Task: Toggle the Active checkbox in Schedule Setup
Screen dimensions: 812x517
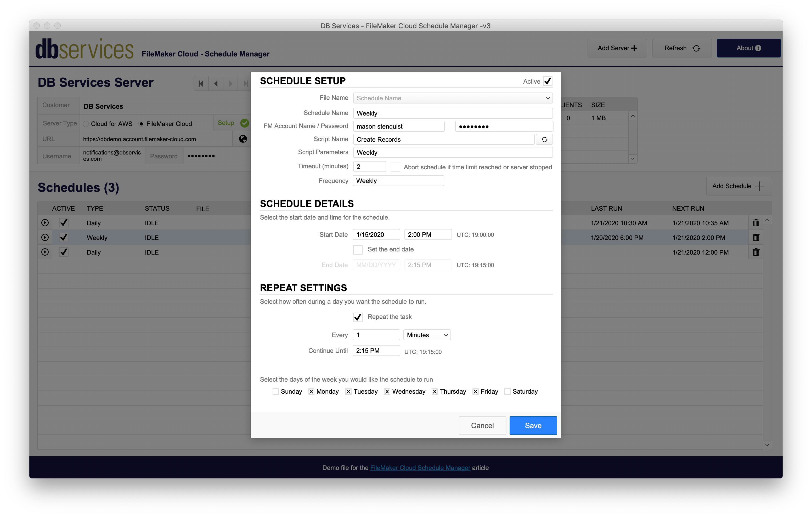Action: click(x=548, y=81)
